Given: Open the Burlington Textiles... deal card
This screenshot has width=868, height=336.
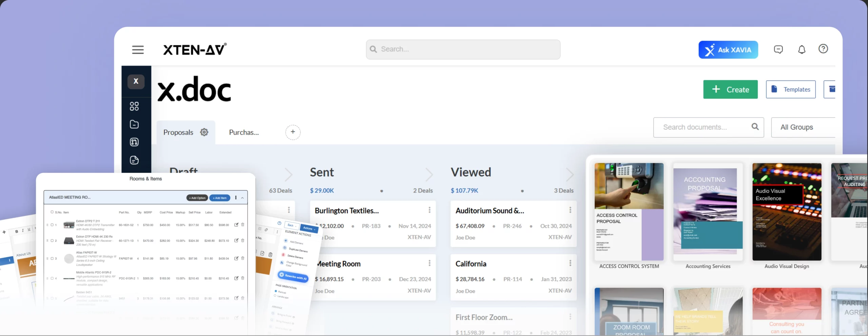Looking at the screenshot, I should (373, 224).
